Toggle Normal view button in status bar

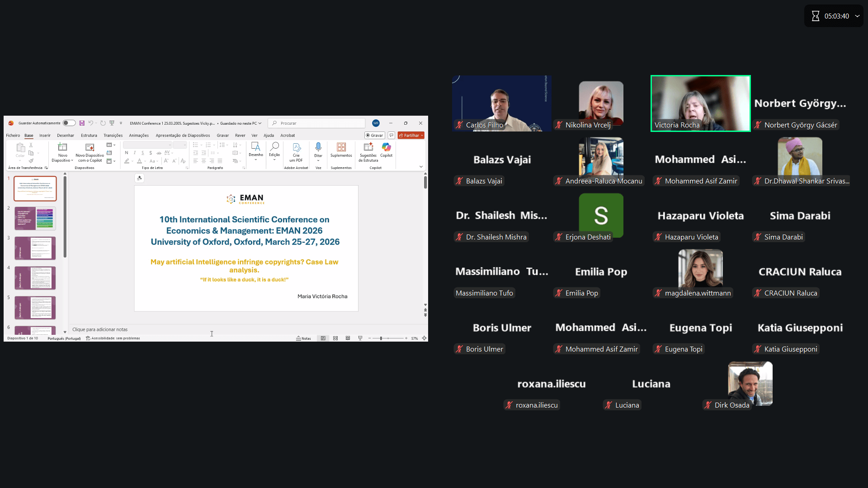coord(323,338)
